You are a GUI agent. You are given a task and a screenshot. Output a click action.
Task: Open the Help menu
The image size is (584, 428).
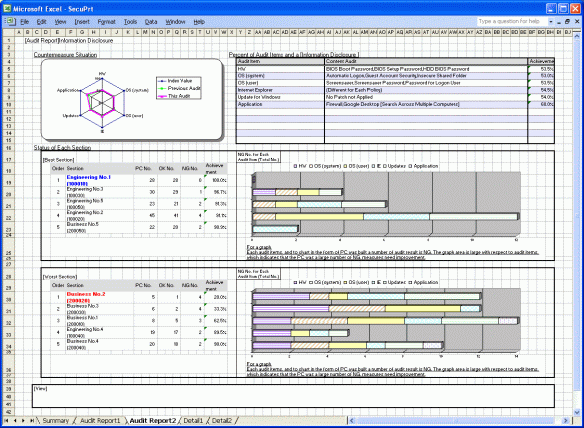click(199, 22)
